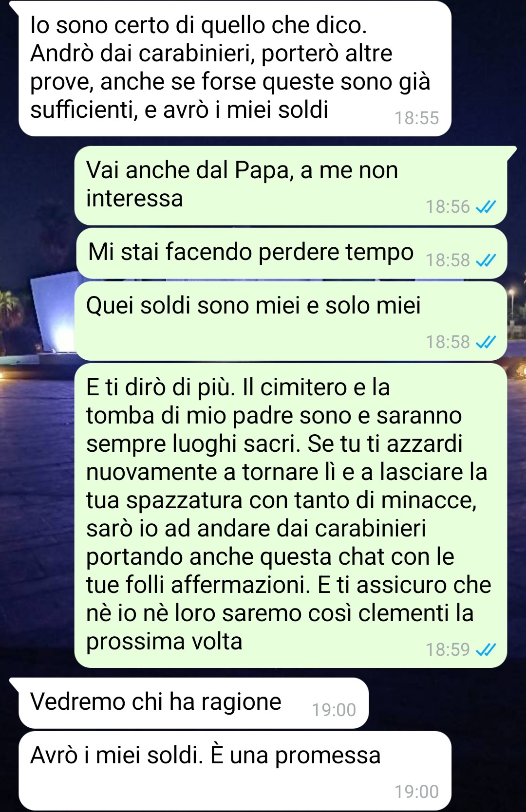Viewport: 526px width, 812px height.
Task: Select the 'Quei soldi sono miei e solo miei' bubble
Action: [291, 321]
